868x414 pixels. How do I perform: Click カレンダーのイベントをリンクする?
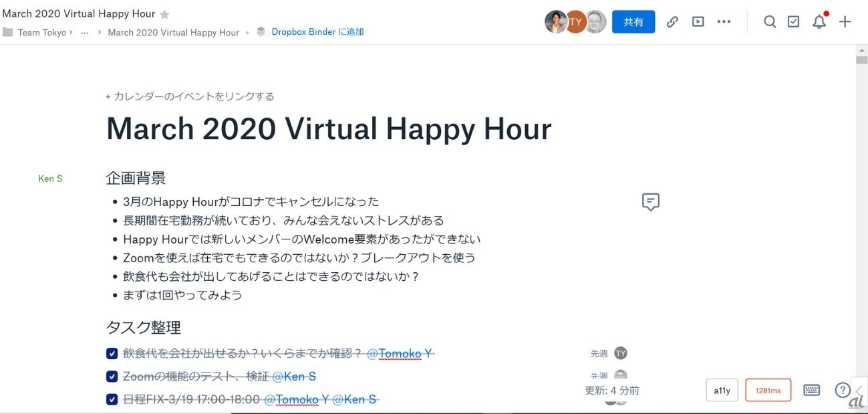190,96
